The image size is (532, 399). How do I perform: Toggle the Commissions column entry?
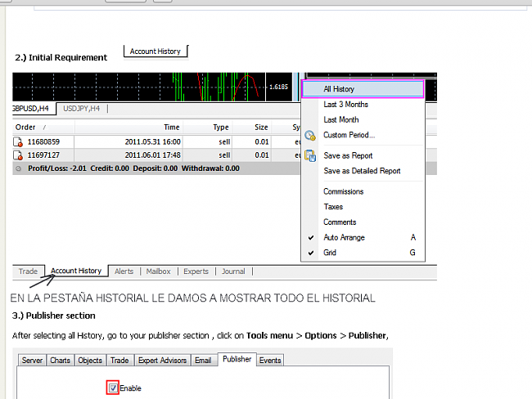tap(344, 191)
